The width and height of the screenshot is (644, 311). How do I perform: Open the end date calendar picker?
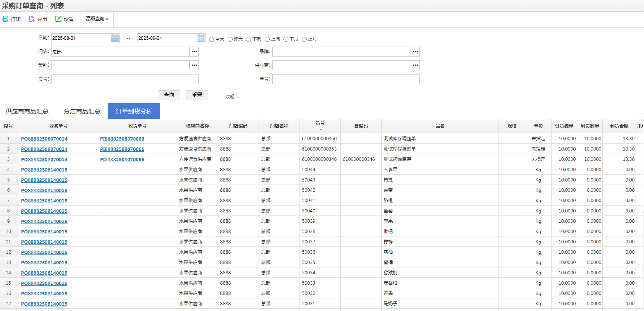coord(201,38)
